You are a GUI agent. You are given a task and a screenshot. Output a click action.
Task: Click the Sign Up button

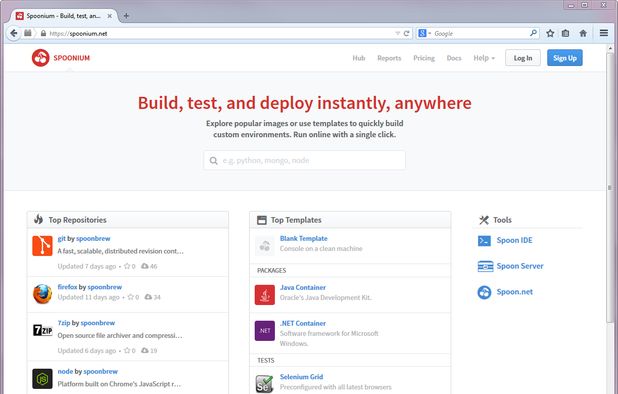564,58
